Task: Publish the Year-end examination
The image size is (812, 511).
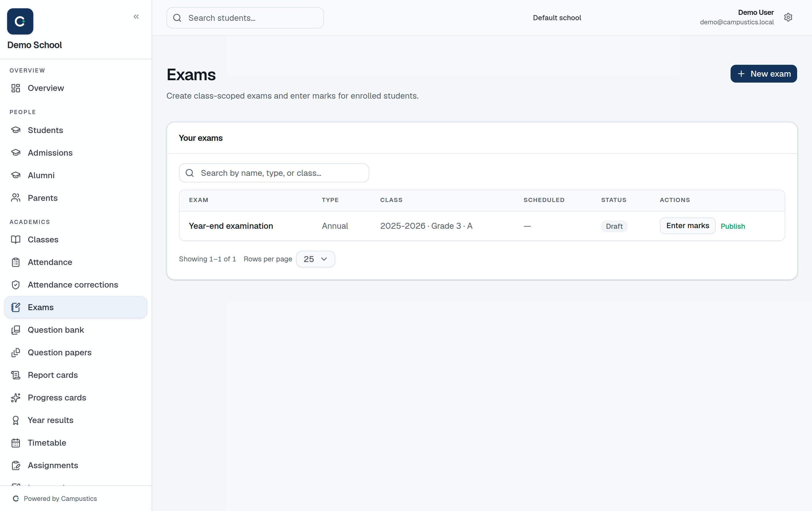Action: 732,226
